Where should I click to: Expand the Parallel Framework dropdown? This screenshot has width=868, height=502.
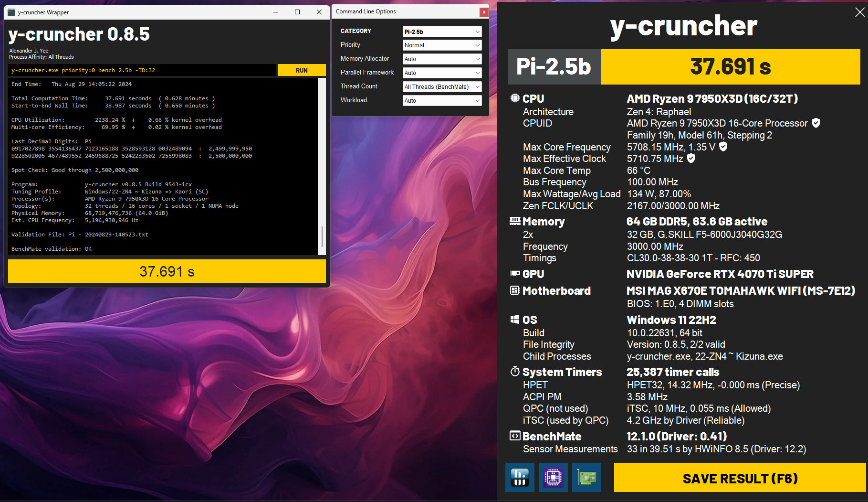pyautogui.click(x=442, y=73)
